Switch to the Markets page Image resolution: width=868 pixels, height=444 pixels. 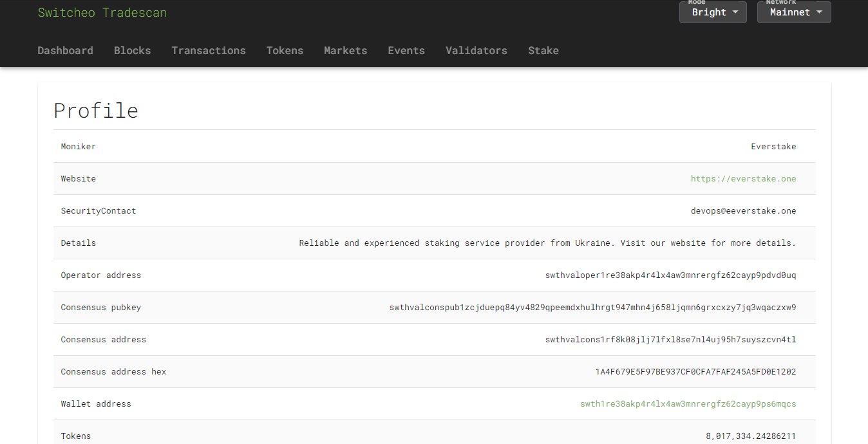346,50
